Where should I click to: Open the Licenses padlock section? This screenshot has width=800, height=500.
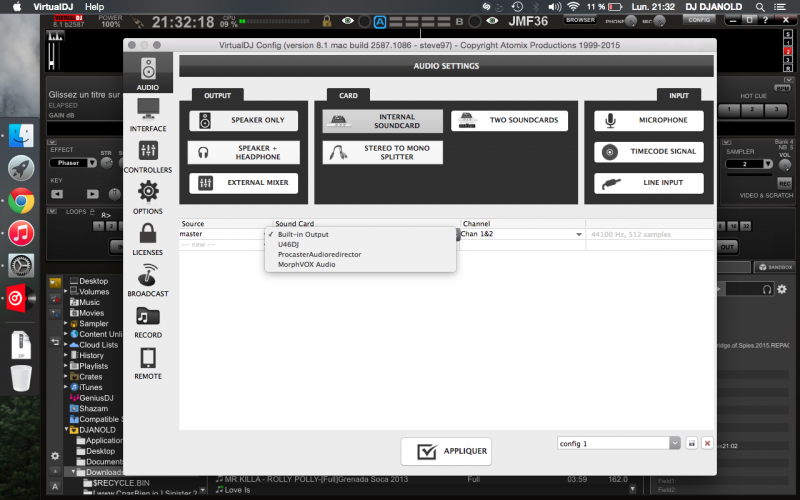148,238
